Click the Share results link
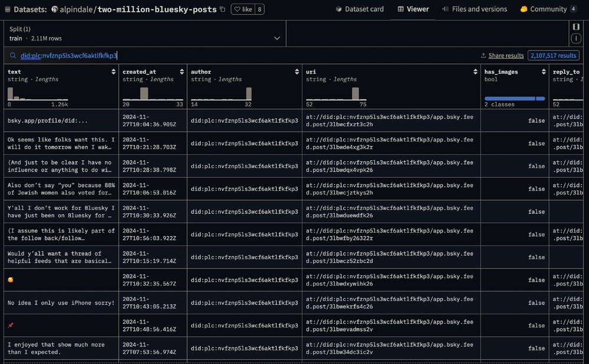This screenshot has width=589, height=364. tap(502, 55)
